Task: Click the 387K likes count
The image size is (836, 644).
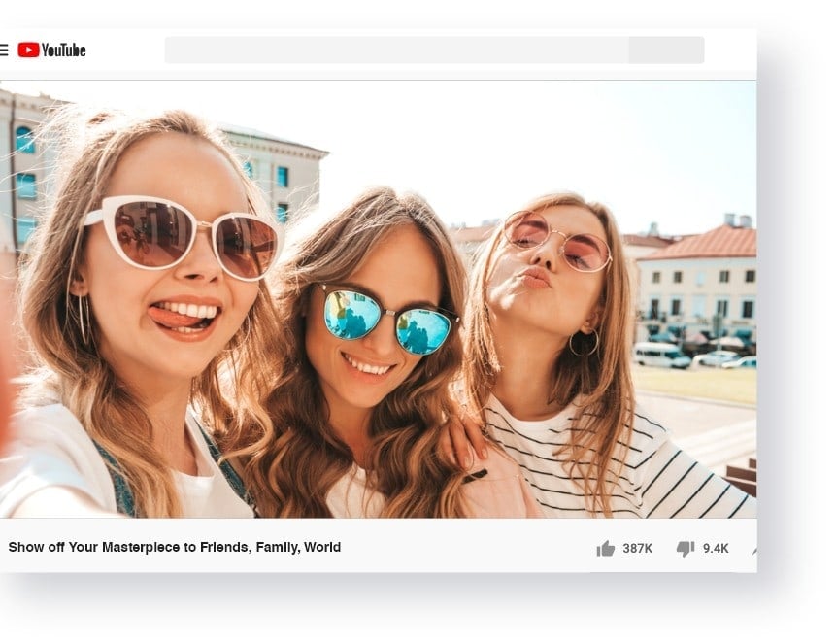Action: tap(638, 548)
